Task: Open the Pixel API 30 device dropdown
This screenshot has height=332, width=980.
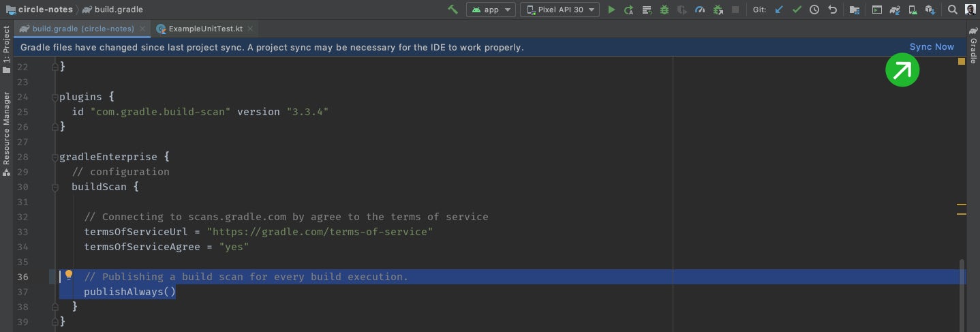Action: click(560, 10)
